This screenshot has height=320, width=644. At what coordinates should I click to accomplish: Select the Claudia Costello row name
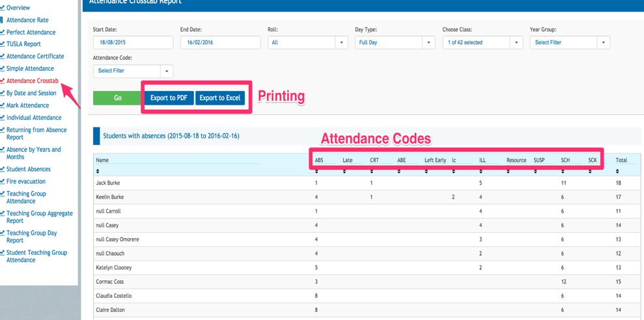click(113, 296)
